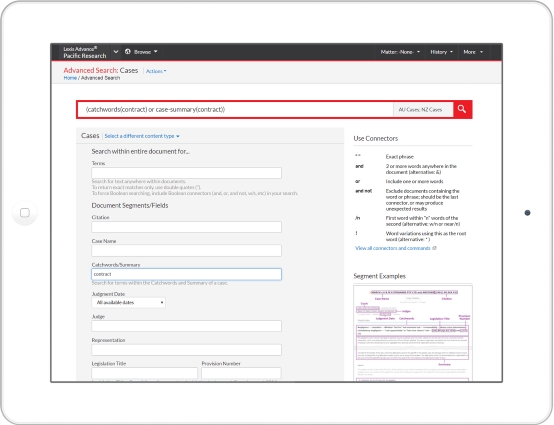Expand the Lexis Advance product switcher chevron
The width and height of the screenshot is (554, 425).
pos(116,52)
